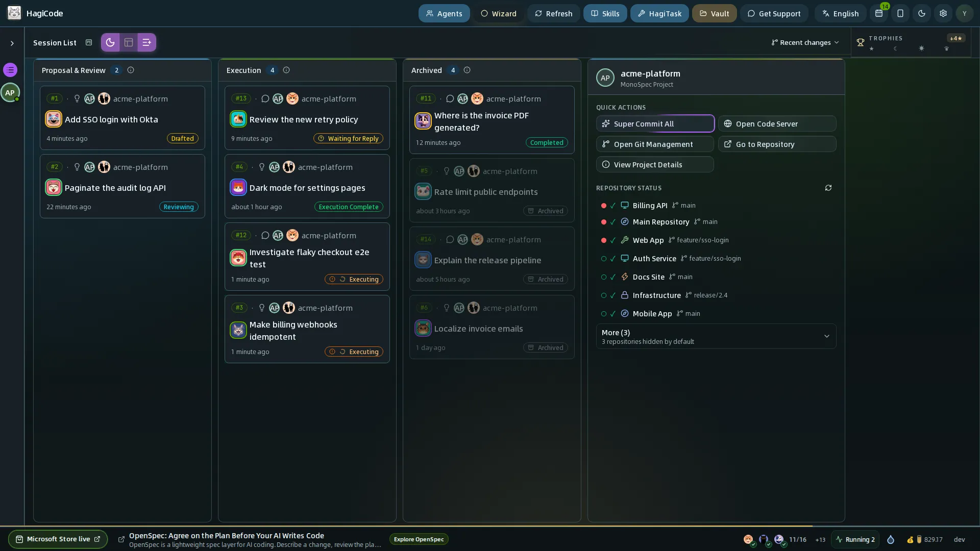Expand the collapsed left sidebar chevron
The height and width of the screenshot is (551, 980).
12,43
